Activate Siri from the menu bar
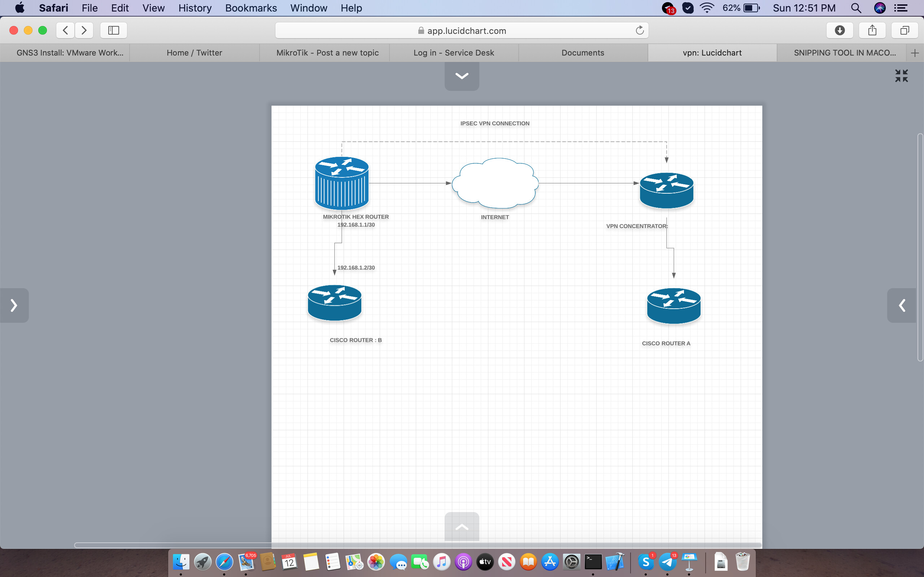924x577 pixels. [x=880, y=8]
